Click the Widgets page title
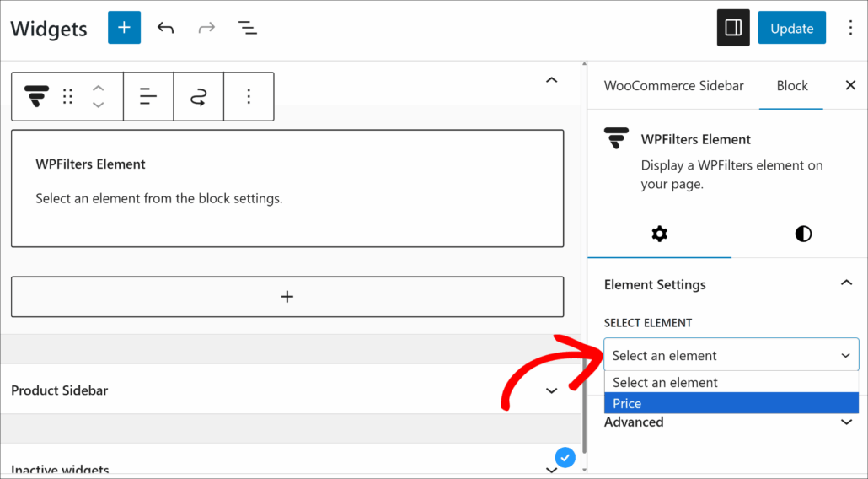868x479 pixels. coord(49,29)
